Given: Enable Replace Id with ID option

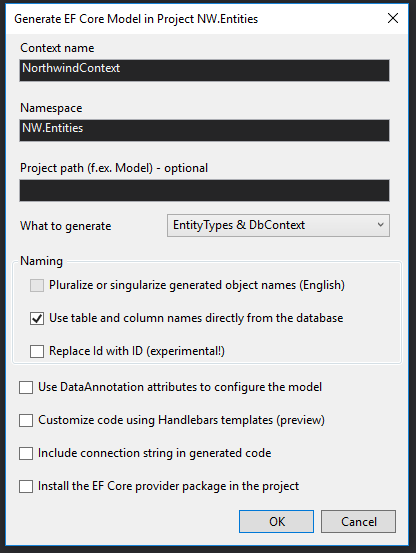Looking at the screenshot, I should (37, 351).
